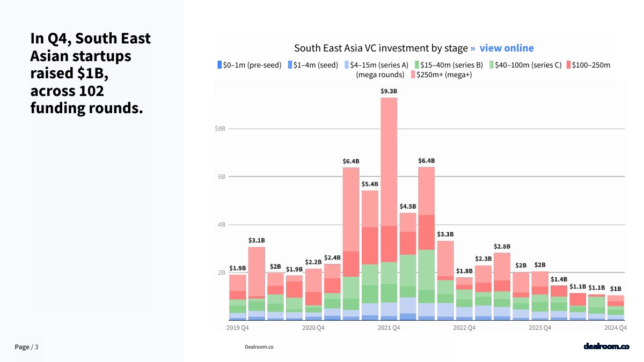Screen dimensions: 644x362
Task: Click the "South East Asia VC investment by stage" title
Action: tap(380, 48)
